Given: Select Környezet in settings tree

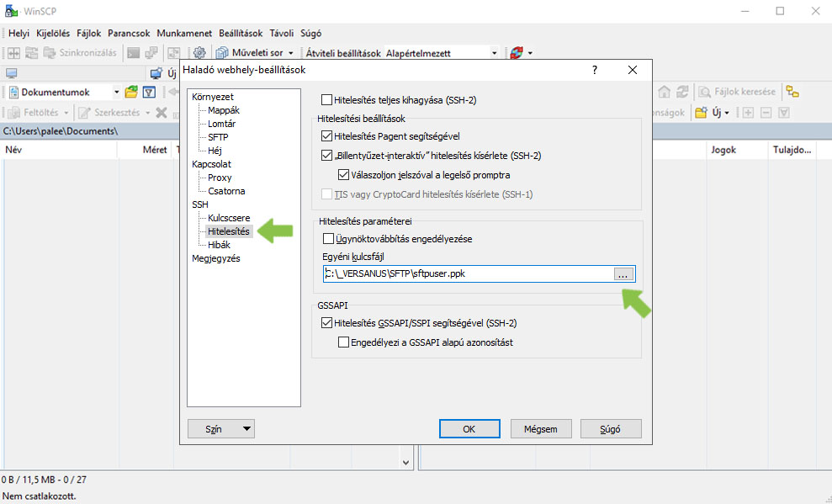Looking at the screenshot, I should click(213, 97).
